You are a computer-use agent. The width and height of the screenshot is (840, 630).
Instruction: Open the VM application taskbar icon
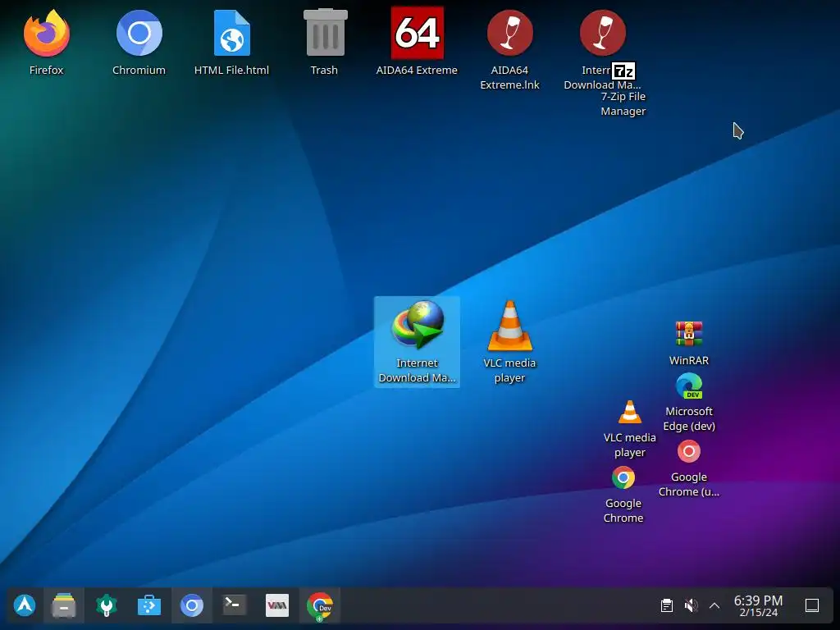(277, 605)
